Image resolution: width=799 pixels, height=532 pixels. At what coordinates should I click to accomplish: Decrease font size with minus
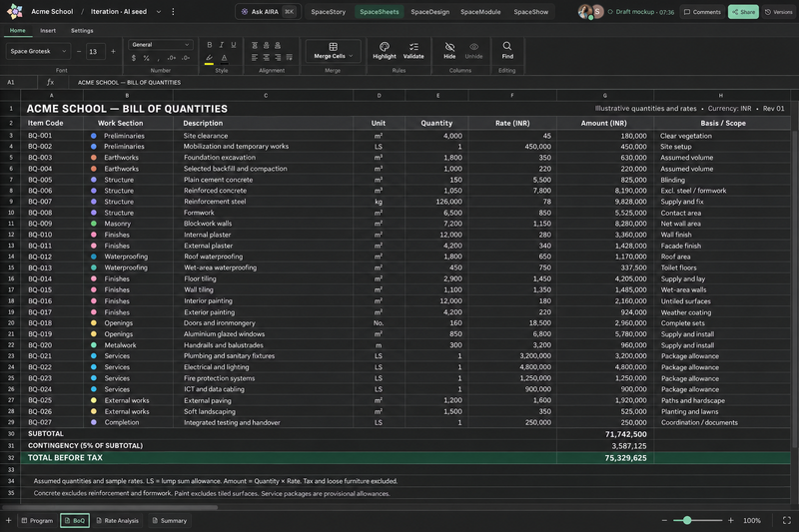(x=79, y=51)
